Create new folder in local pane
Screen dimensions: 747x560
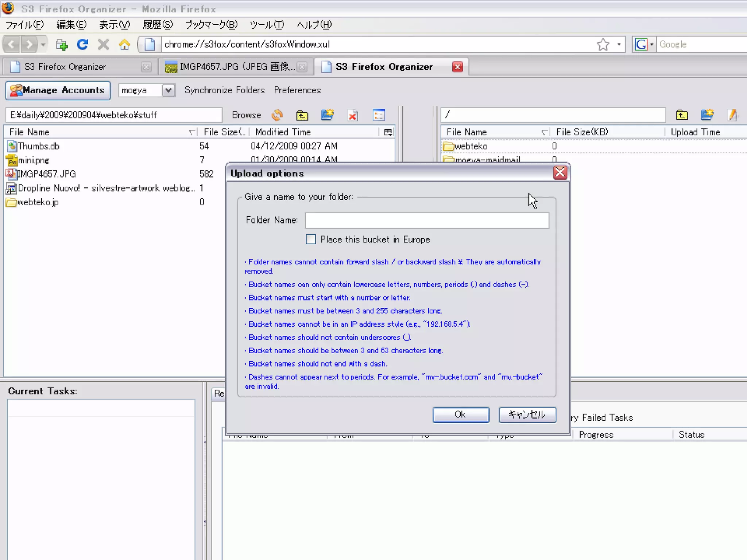point(328,115)
